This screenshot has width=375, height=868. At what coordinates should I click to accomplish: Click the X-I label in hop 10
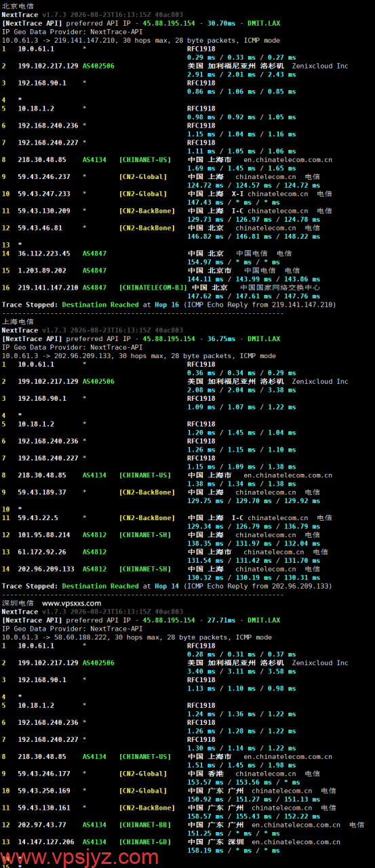pyautogui.click(x=238, y=194)
